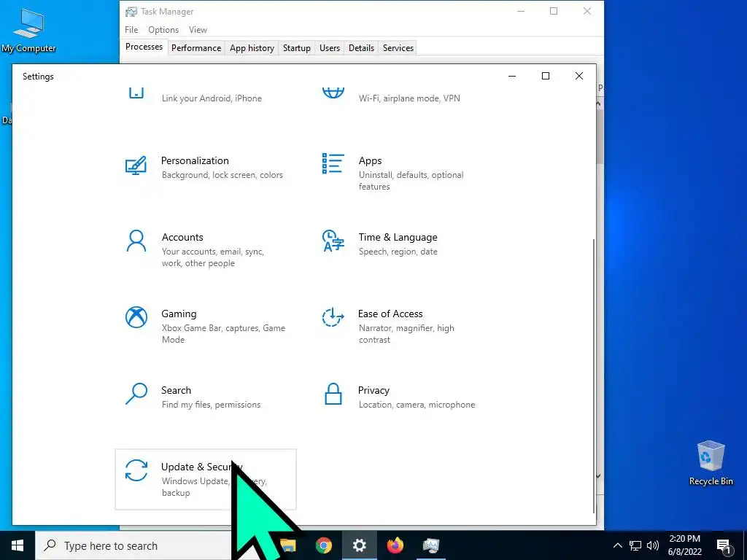Maximize the Task Manager window

click(x=554, y=11)
